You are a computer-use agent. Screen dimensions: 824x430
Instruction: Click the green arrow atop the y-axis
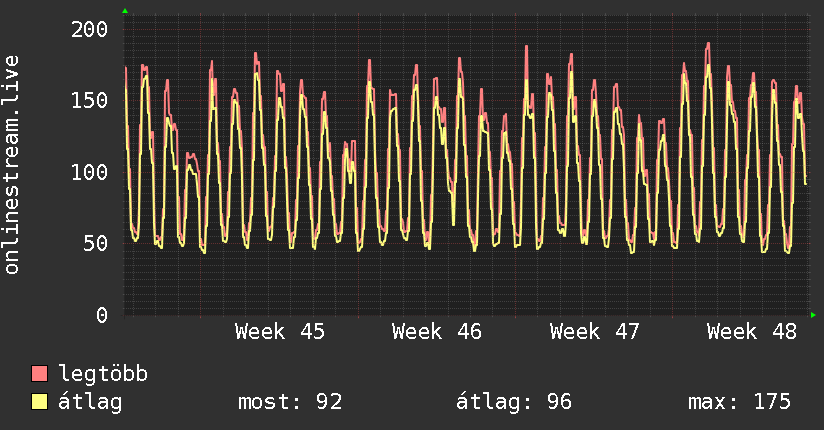[x=125, y=11]
